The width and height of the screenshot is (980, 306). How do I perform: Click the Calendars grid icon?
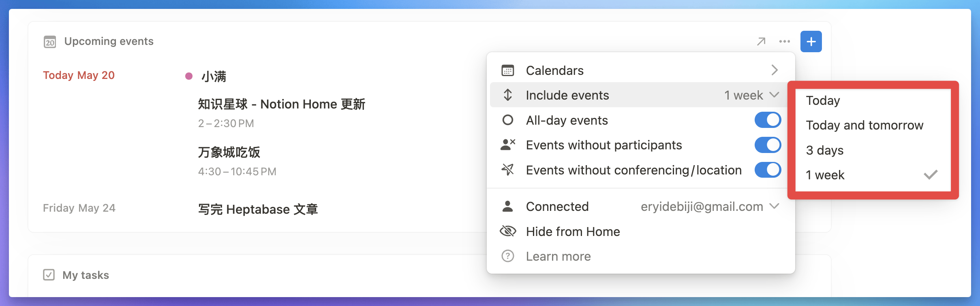click(x=508, y=70)
